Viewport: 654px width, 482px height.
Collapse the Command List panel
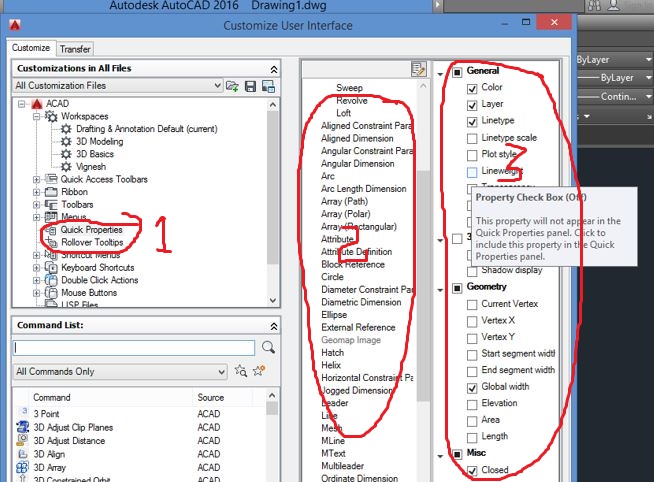pos(274,326)
